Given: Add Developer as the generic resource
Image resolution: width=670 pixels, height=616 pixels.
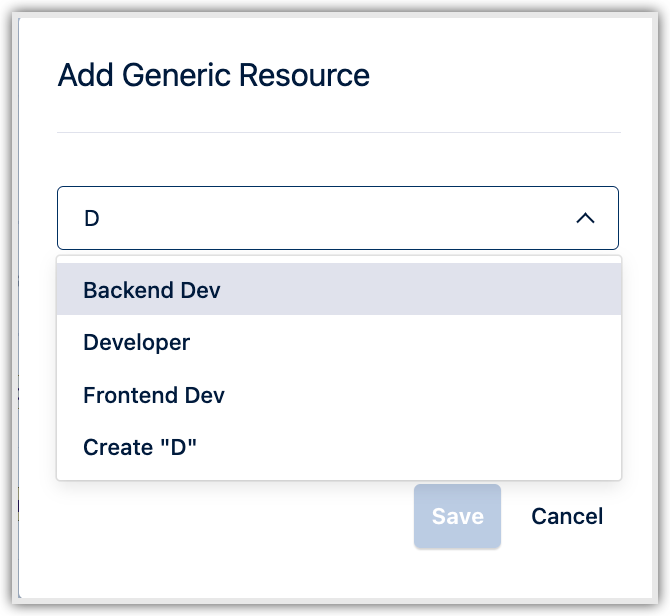Looking at the screenshot, I should [x=137, y=342].
